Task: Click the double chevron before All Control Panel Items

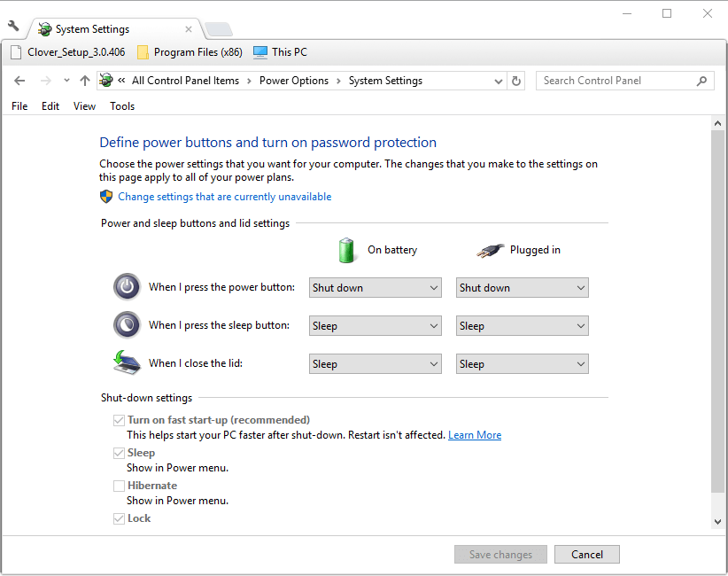Action: point(121,81)
